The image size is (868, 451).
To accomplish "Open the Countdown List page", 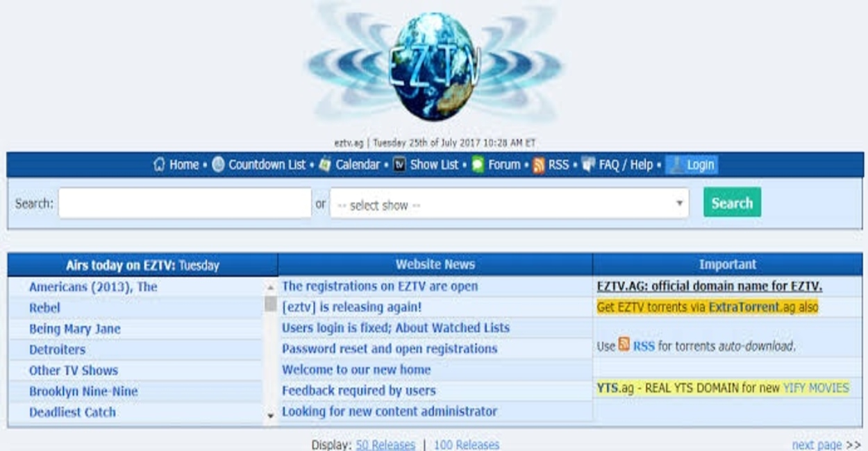I will (x=267, y=164).
